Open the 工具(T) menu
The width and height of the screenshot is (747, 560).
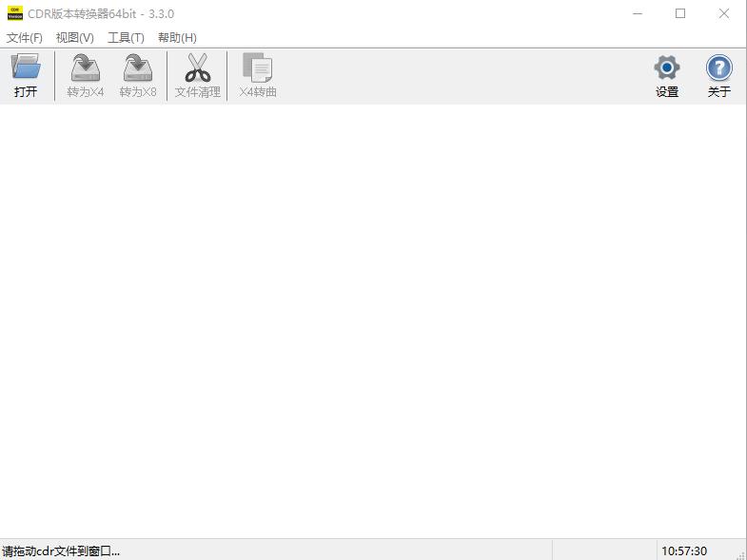[x=126, y=38]
